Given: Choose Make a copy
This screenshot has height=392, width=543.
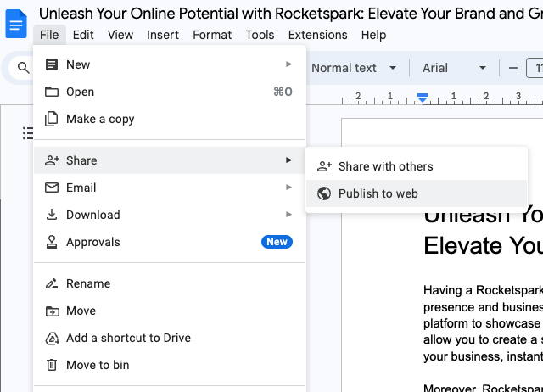Looking at the screenshot, I should (x=170, y=119).
